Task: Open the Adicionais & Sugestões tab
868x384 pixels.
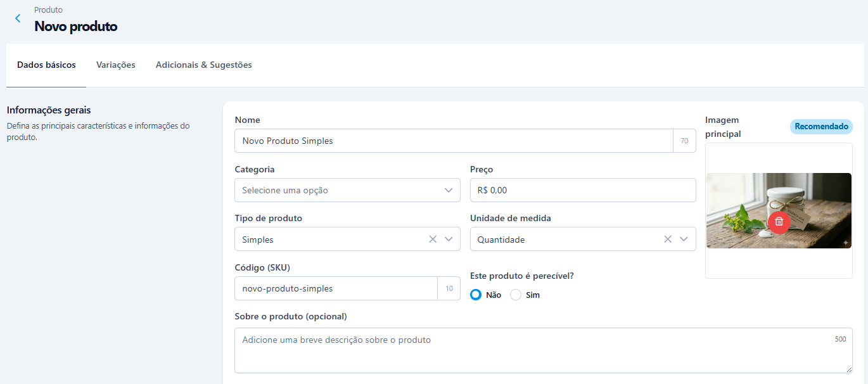Action: click(x=203, y=65)
